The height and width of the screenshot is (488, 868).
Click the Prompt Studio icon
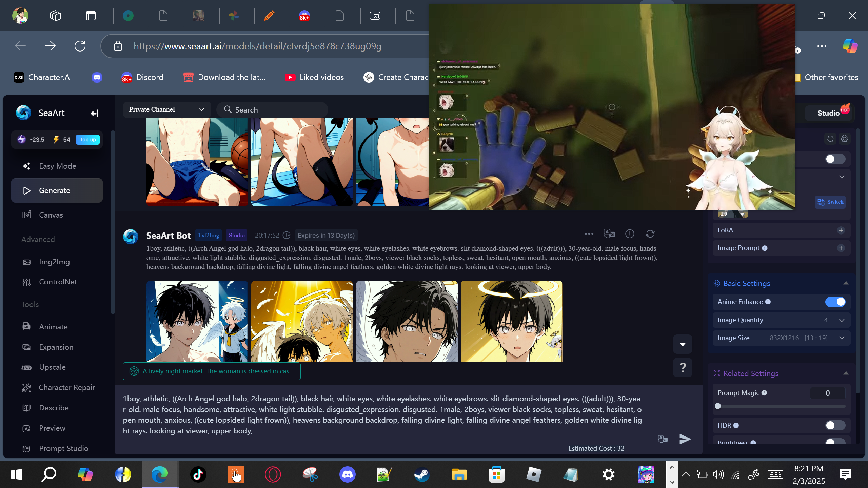pos(26,449)
